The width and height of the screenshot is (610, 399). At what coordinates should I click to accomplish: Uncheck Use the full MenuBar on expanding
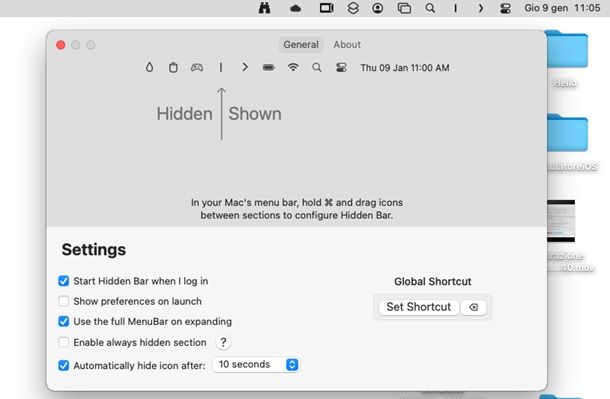63,321
